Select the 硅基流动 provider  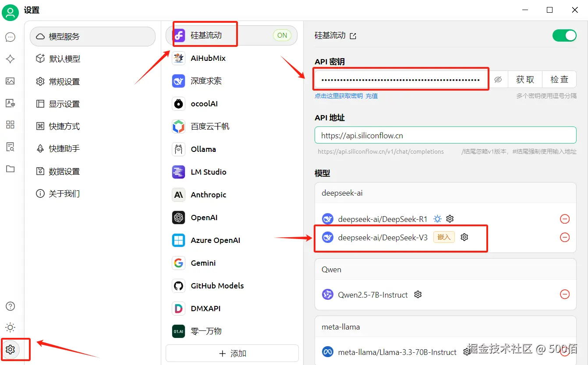[x=231, y=35]
